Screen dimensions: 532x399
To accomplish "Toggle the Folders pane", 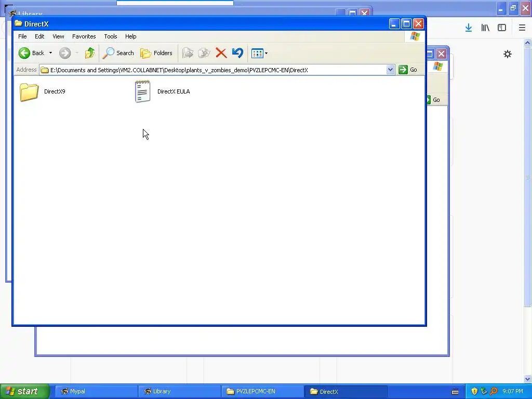I will pyautogui.click(x=156, y=53).
